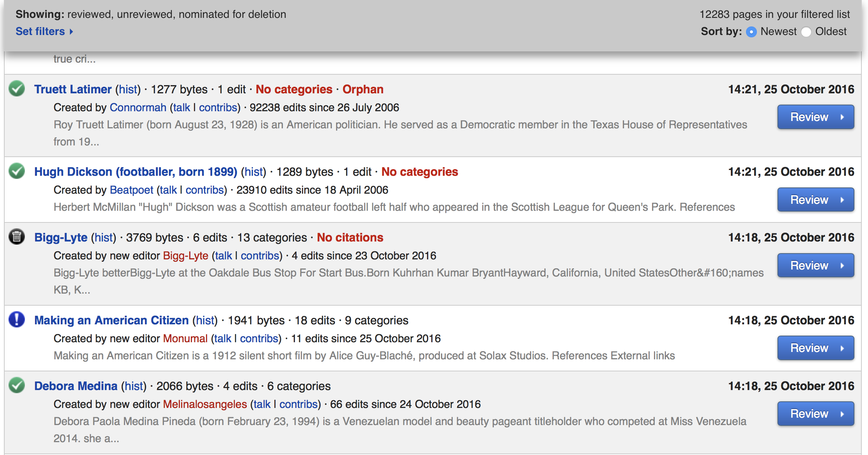View contribs of user Bigg-Lyte
The height and width of the screenshot is (455, 868).
tap(260, 255)
